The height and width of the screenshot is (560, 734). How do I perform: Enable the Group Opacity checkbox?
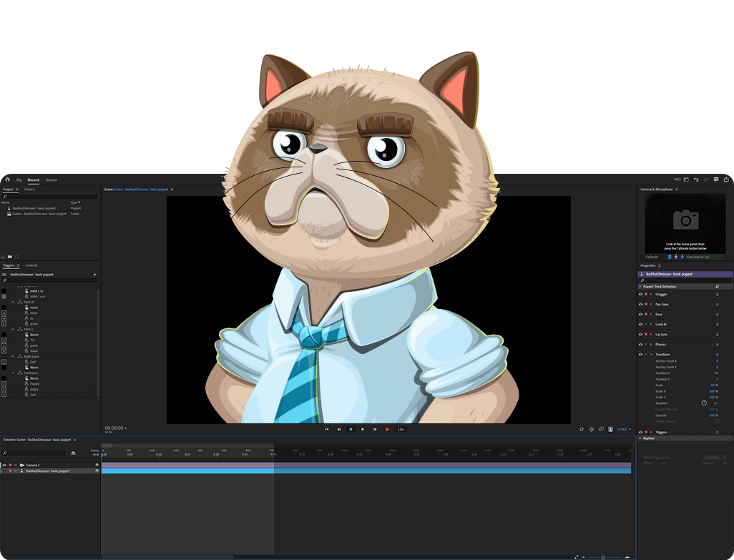(717, 421)
